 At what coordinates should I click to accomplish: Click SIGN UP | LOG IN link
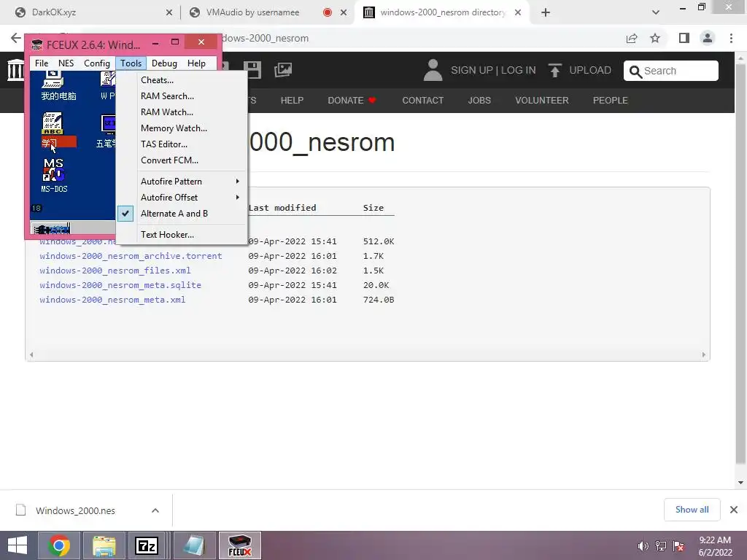click(493, 71)
